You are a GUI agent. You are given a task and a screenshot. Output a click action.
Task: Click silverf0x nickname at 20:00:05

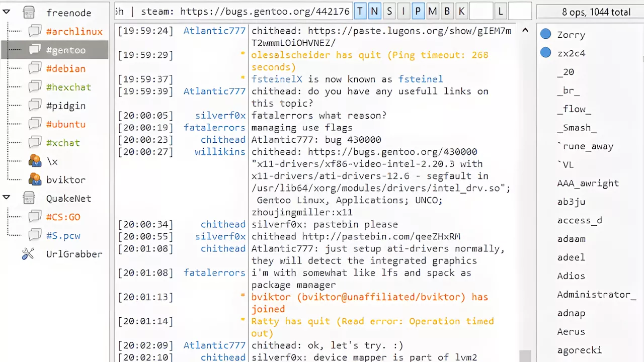pos(220,116)
